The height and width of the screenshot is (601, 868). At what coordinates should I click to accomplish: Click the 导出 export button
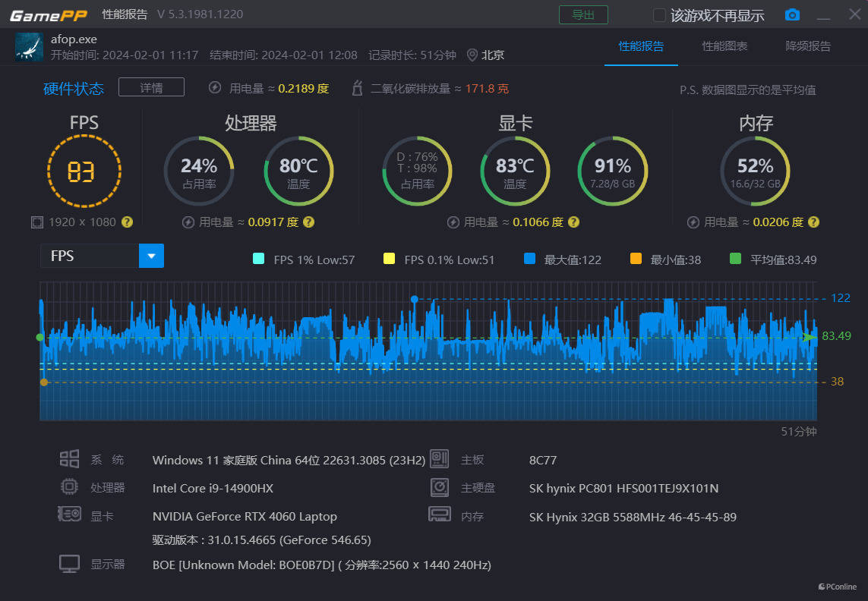tap(583, 15)
